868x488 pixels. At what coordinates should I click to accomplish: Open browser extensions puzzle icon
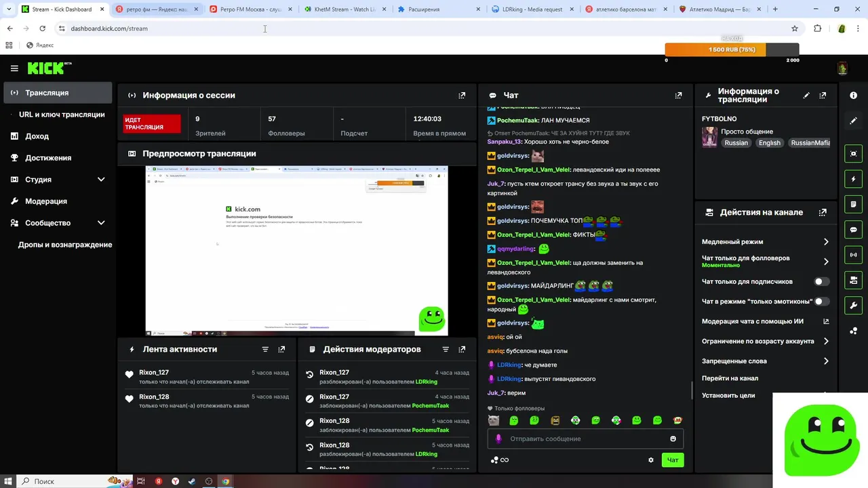(x=817, y=28)
